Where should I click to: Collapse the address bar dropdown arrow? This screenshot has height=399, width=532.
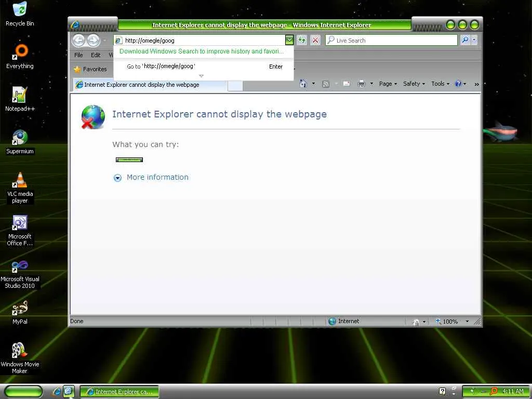[x=289, y=40]
